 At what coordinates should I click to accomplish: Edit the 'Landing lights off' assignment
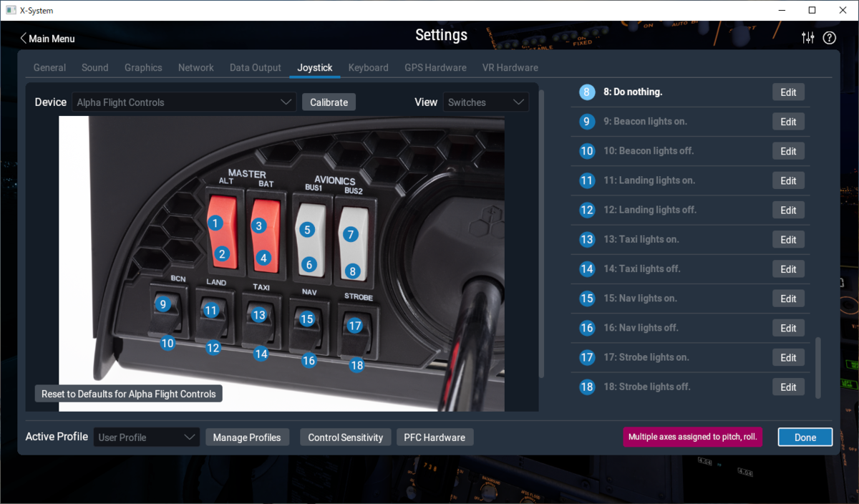point(788,210)
